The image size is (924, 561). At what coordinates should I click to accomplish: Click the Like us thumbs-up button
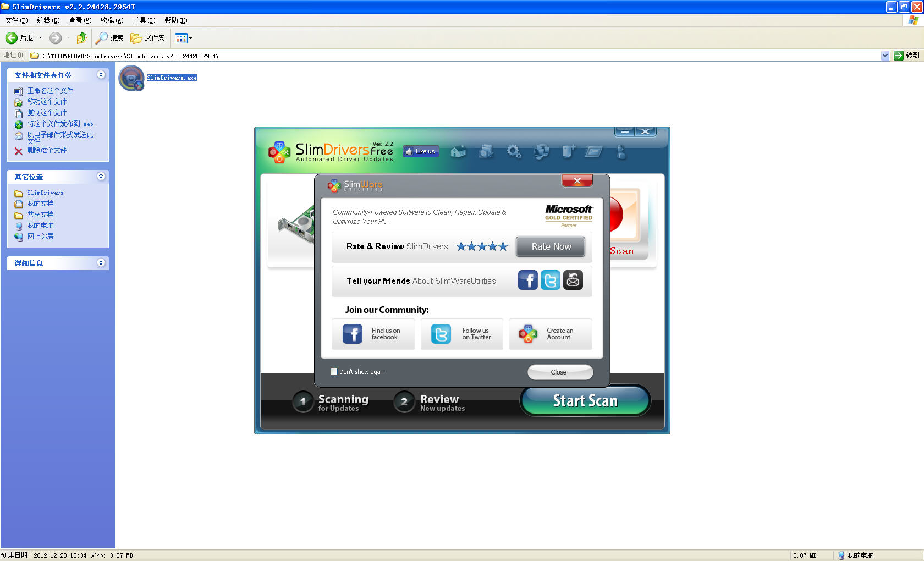coord(421,151)
